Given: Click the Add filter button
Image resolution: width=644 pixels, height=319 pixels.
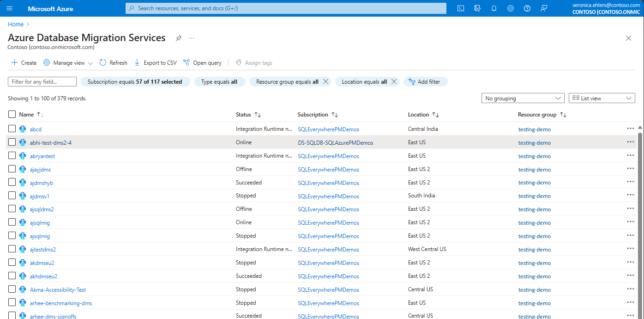Looking at the screenshot, I should pos(425,82).
